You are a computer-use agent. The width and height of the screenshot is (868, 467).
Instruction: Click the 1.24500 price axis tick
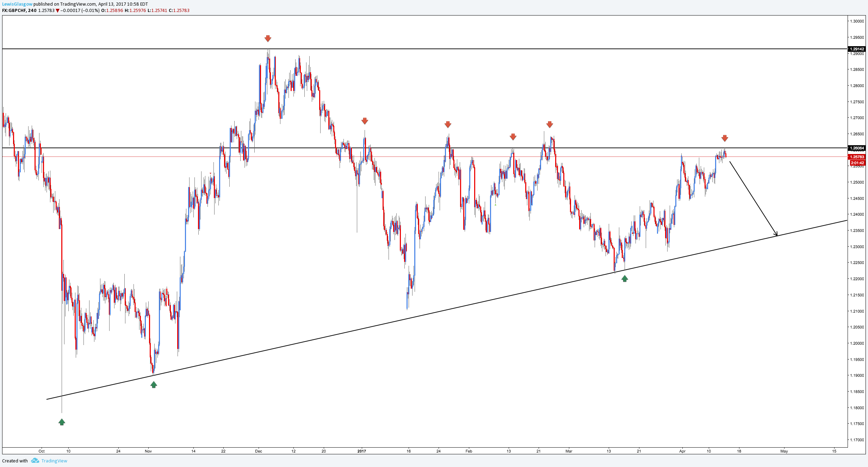point(857,198)
